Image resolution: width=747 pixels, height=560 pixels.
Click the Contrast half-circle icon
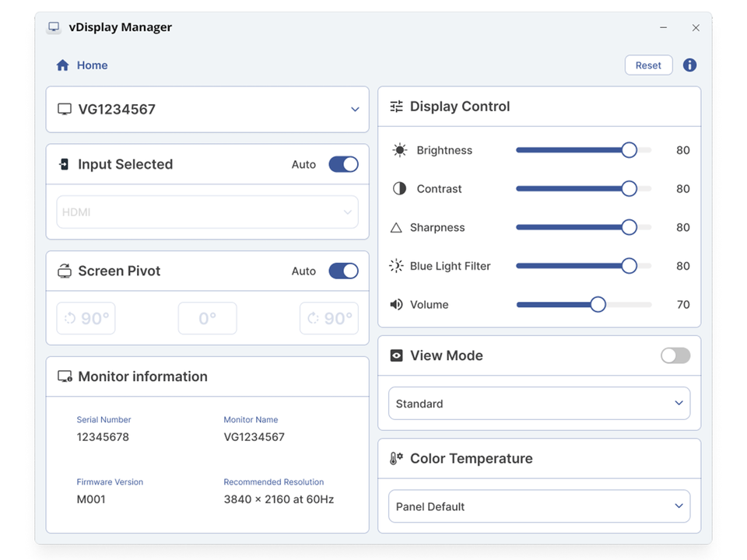pos(399,188)
